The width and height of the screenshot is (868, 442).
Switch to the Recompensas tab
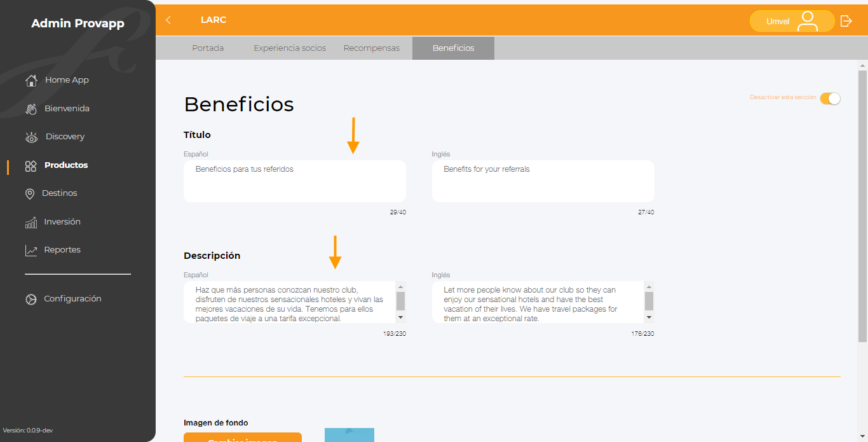pyautogui.click(x=372, y=48)
